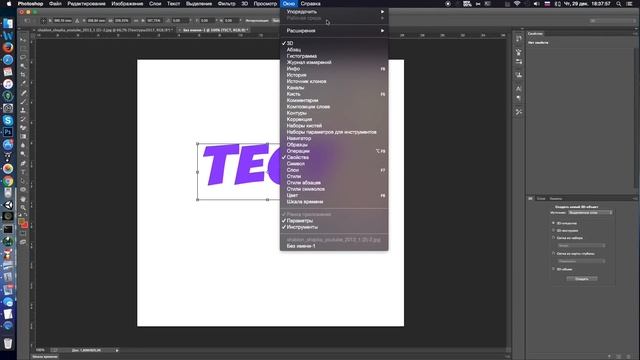
Task: Select the Clone Stamp tool
Action: tap(23, 110)
